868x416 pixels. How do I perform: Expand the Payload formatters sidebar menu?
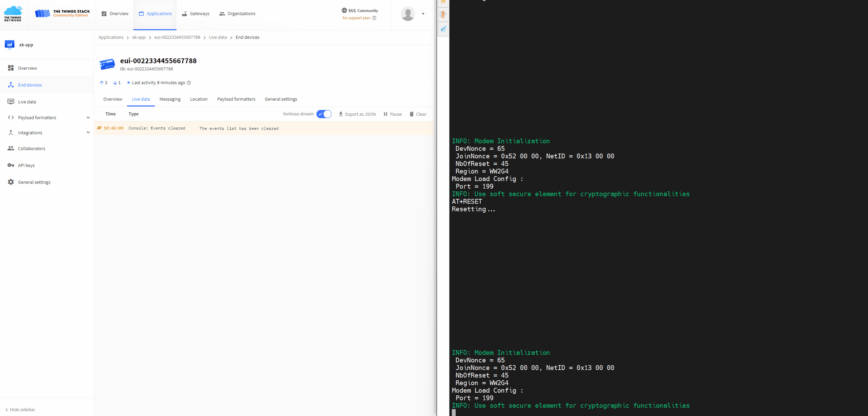click(88, 117)
